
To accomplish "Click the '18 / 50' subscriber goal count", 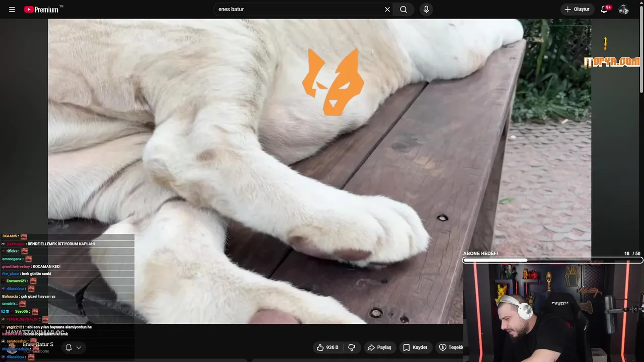I will pos(632,254).
